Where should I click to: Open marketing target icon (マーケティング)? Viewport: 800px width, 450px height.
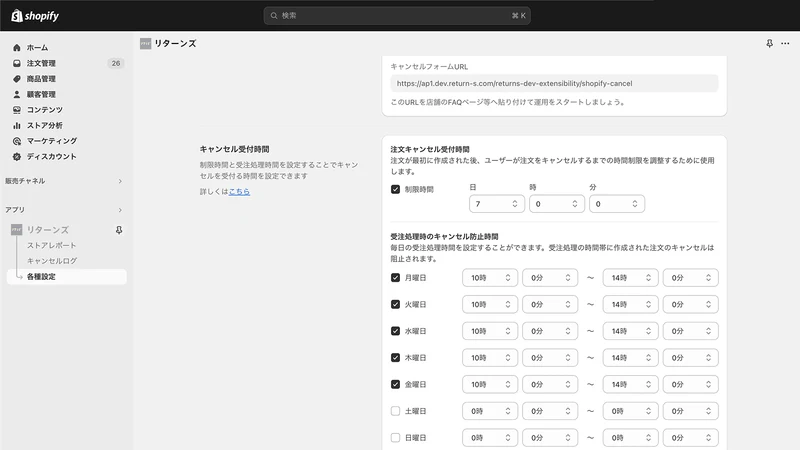[x=17, y=141]
